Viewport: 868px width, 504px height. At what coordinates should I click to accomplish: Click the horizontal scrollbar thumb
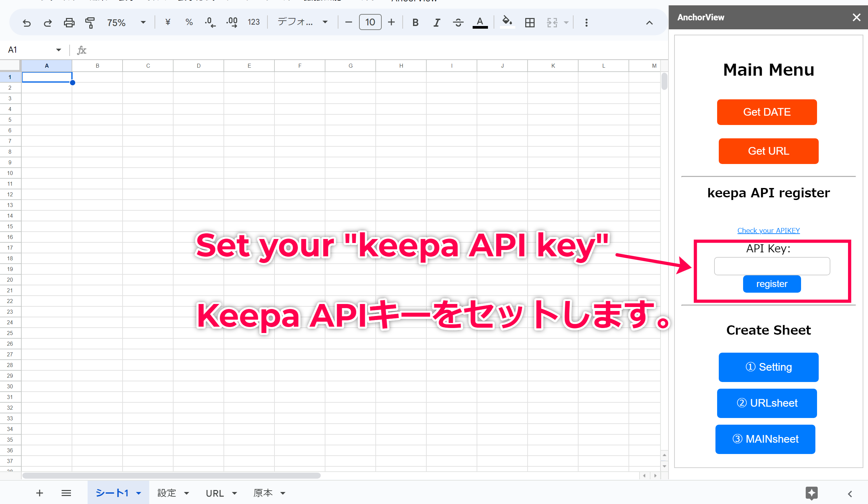click(x=172, y=476)
